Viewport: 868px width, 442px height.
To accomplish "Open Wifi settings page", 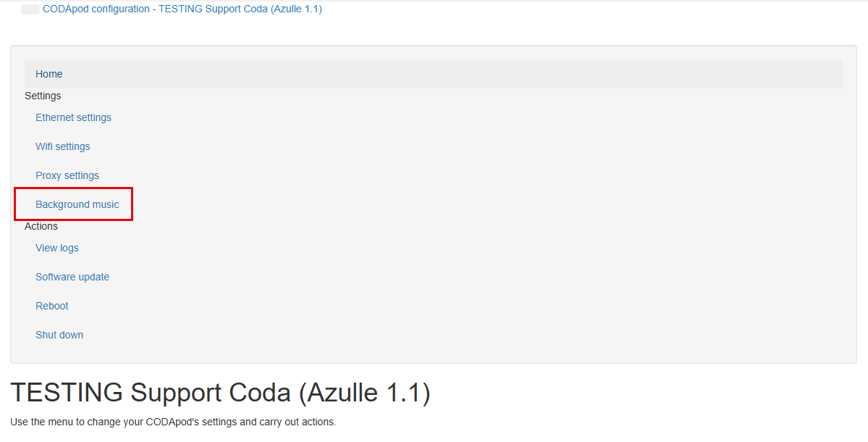I will tap(63, 146).
